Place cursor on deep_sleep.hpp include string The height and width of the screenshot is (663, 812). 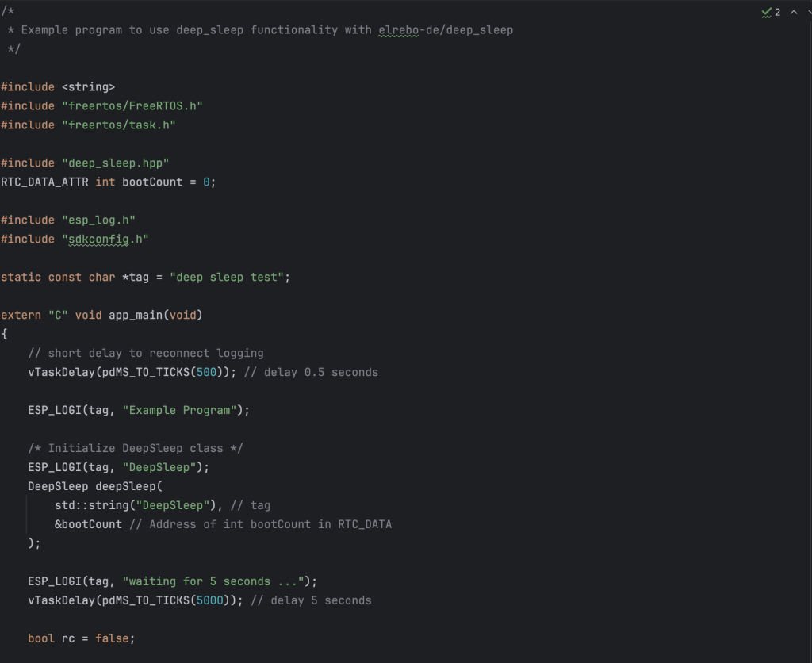tap(115, 163)
